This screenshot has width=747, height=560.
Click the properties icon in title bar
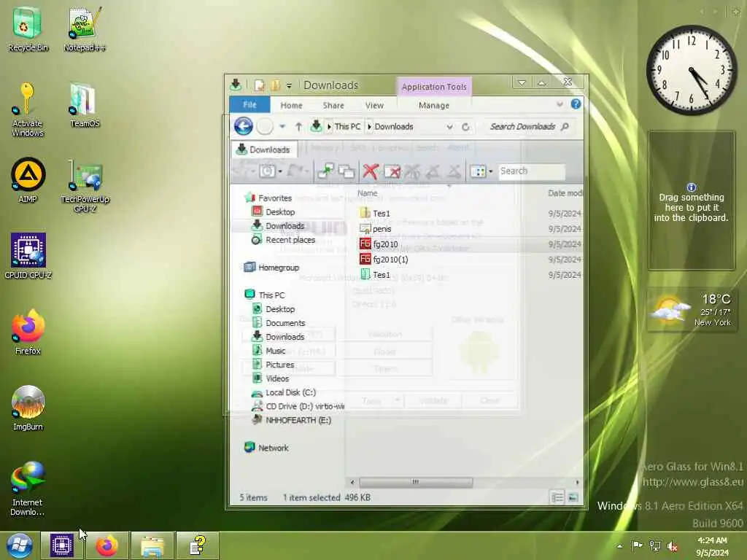[260, 85]
